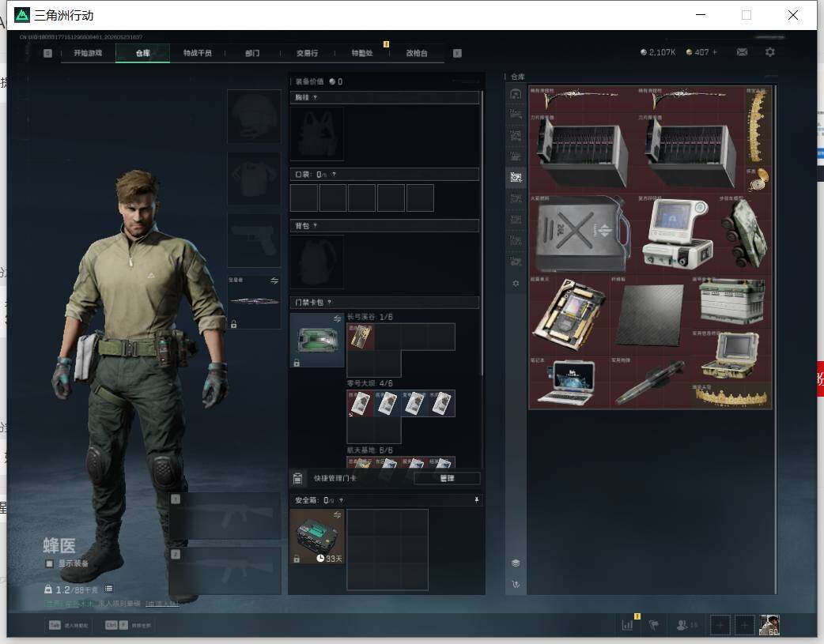Click the plus beside 407 currency
Image resolution: width=824 pixels, height=644 pixels.
tap(715, 52)
